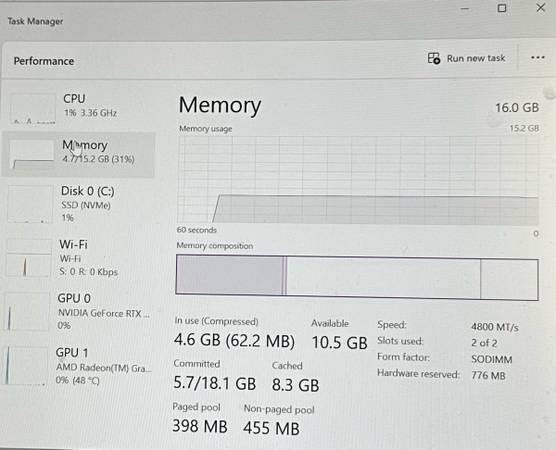556x450 pixels.
Task: Click the Run new task icon
Action: (434, 58)
